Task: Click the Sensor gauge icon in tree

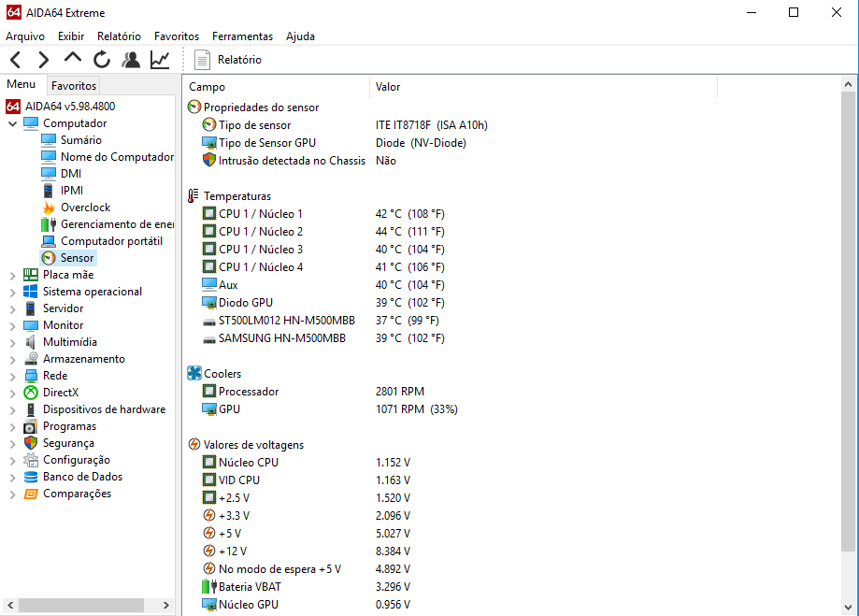Action: coord(49,258)
